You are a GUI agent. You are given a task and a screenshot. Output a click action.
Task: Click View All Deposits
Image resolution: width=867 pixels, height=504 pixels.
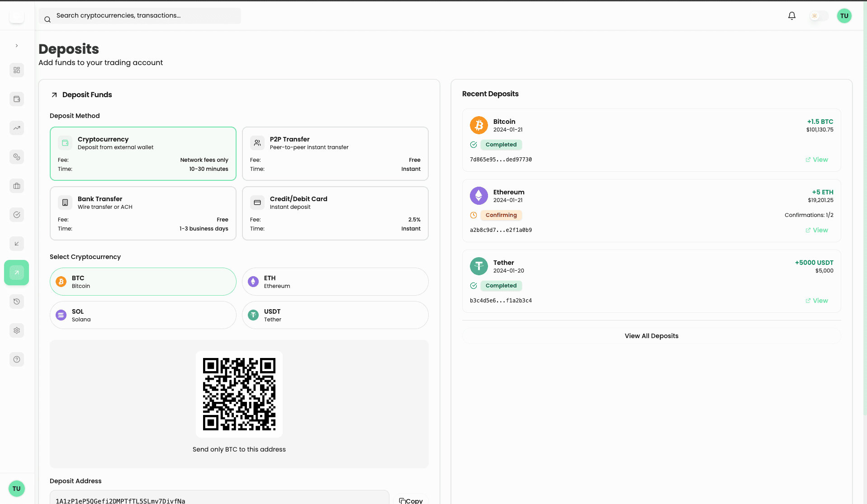[x=651, y=335]
